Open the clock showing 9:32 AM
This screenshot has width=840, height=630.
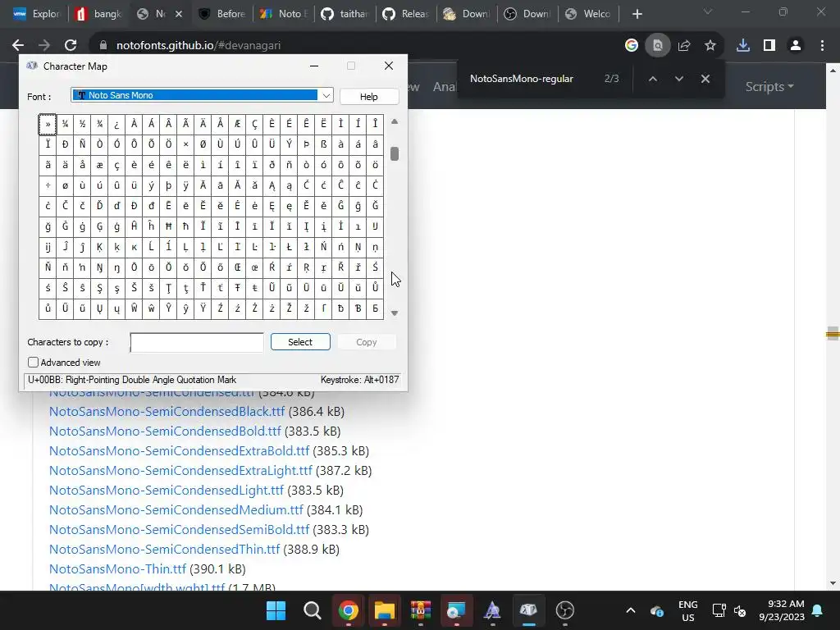tap(782, 610)
